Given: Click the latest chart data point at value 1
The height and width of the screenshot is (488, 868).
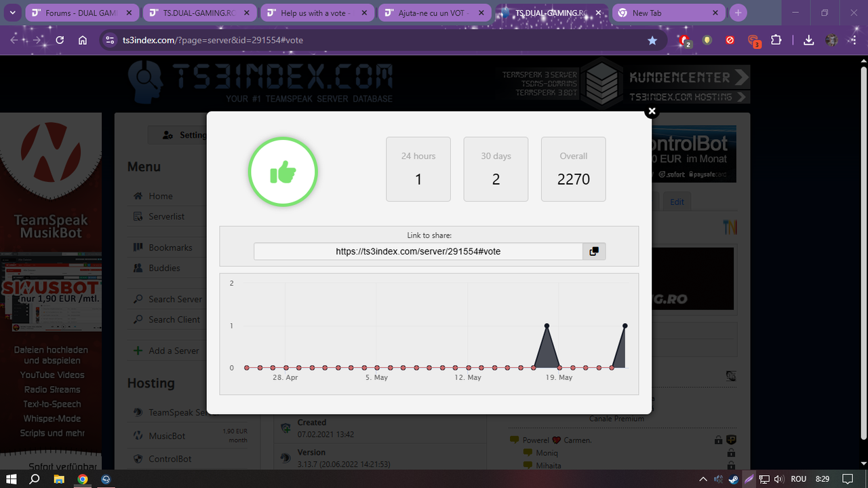Looking at the screenshot, I should pyautogui.click(x=625, y=326).
